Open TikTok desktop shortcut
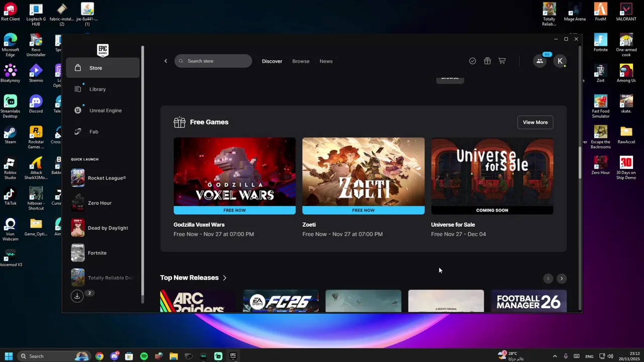Screen dimensions: 644x362 10,197
